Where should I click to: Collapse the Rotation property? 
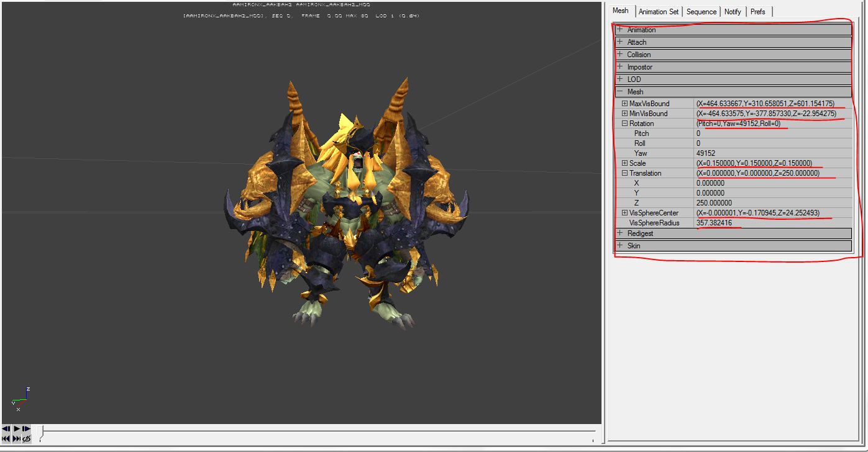pyautogui.click(x=625, y=124)
